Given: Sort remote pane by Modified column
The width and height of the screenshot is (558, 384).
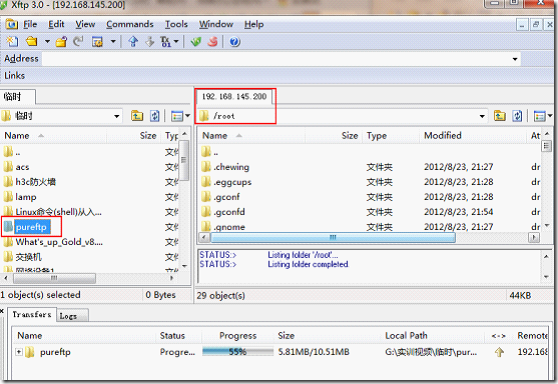Looking at the screenshot, I should pos(473,136).
